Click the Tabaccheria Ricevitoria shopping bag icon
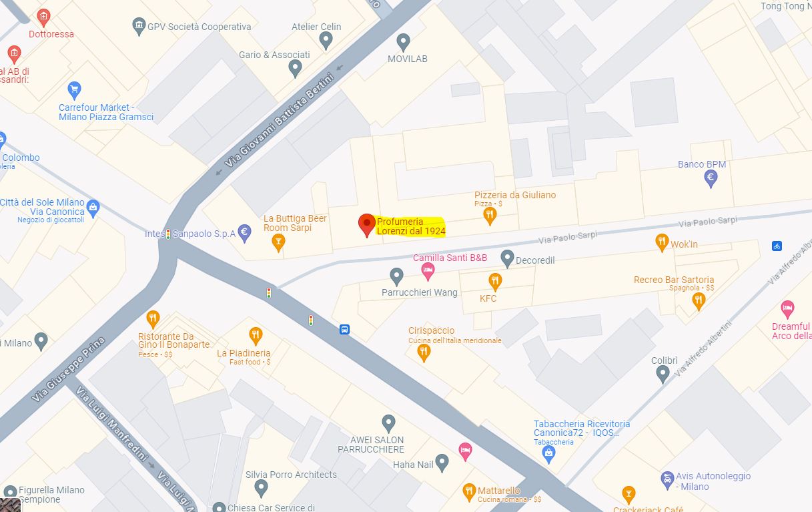 (x=548, y=455)
